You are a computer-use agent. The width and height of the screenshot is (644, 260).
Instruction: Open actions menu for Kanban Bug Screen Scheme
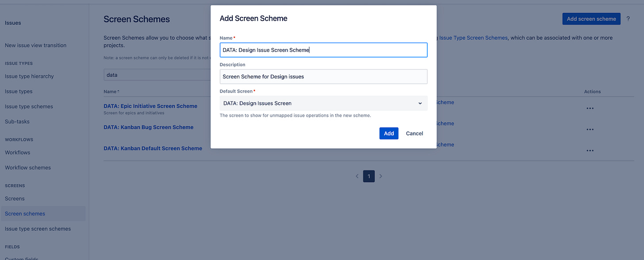coord(590,129)
